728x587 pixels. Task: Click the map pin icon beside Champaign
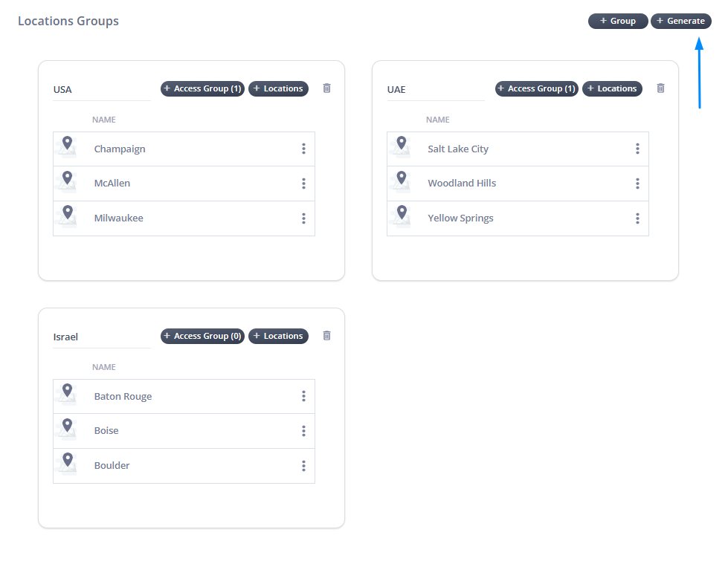68,143
